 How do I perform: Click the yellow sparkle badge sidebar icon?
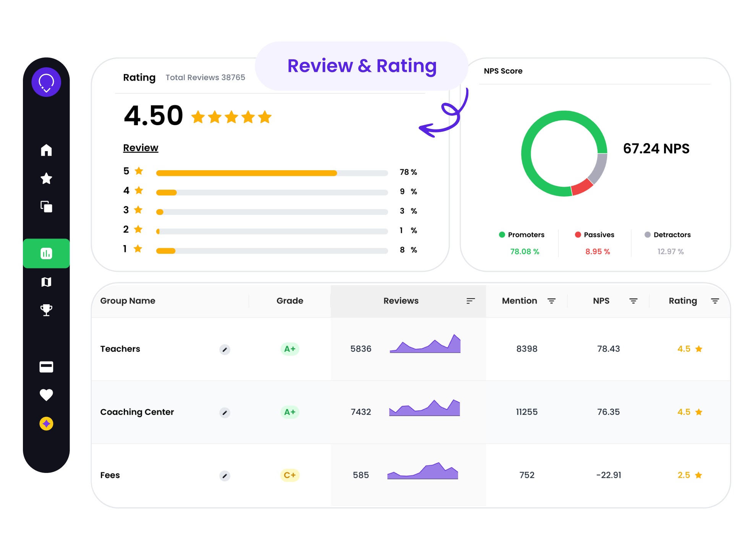46,424
